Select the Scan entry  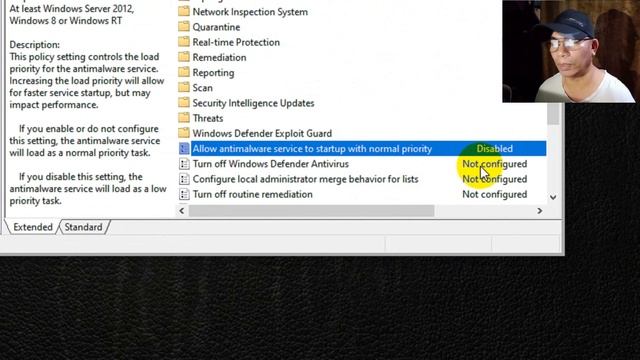click(202, 88)
